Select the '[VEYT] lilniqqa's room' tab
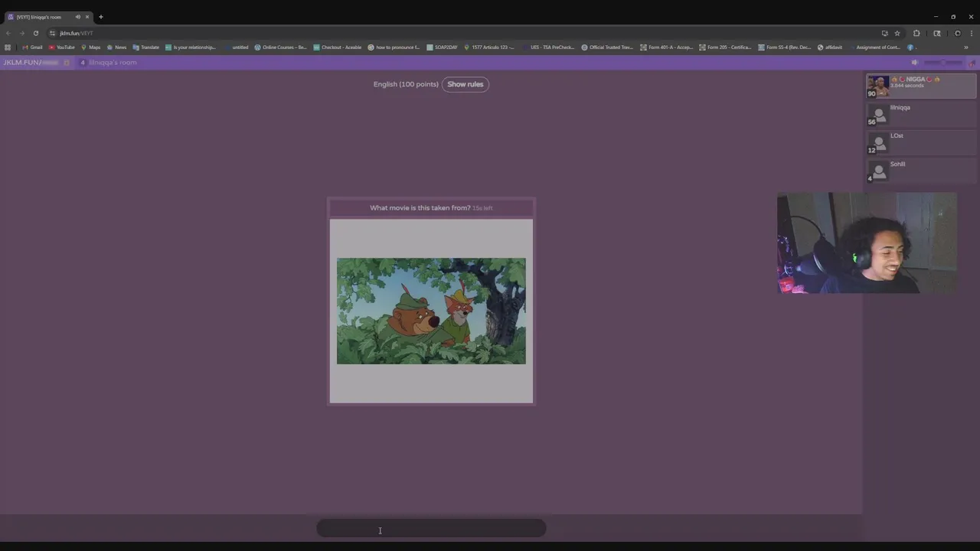Screen dimensions: 980x551 (47, 17)
